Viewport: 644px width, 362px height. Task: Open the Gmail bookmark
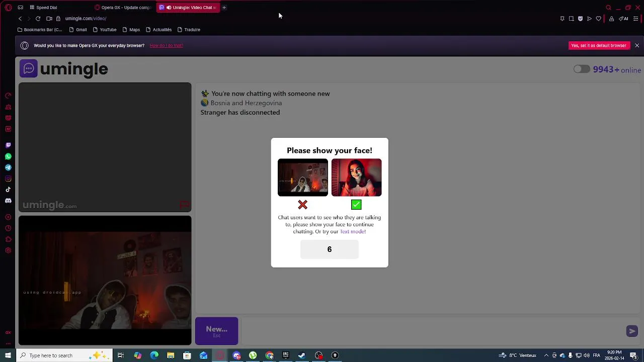point(78,30)
